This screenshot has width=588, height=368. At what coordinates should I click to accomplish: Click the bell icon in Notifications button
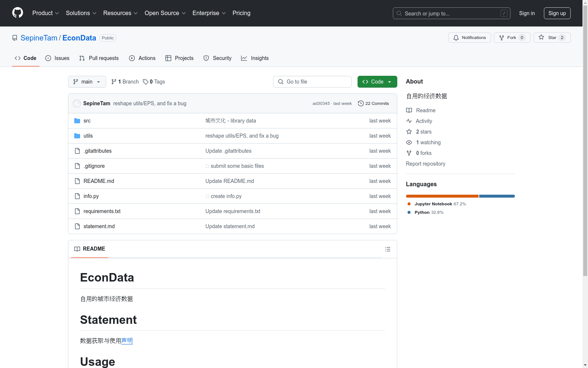click(456, 38)
